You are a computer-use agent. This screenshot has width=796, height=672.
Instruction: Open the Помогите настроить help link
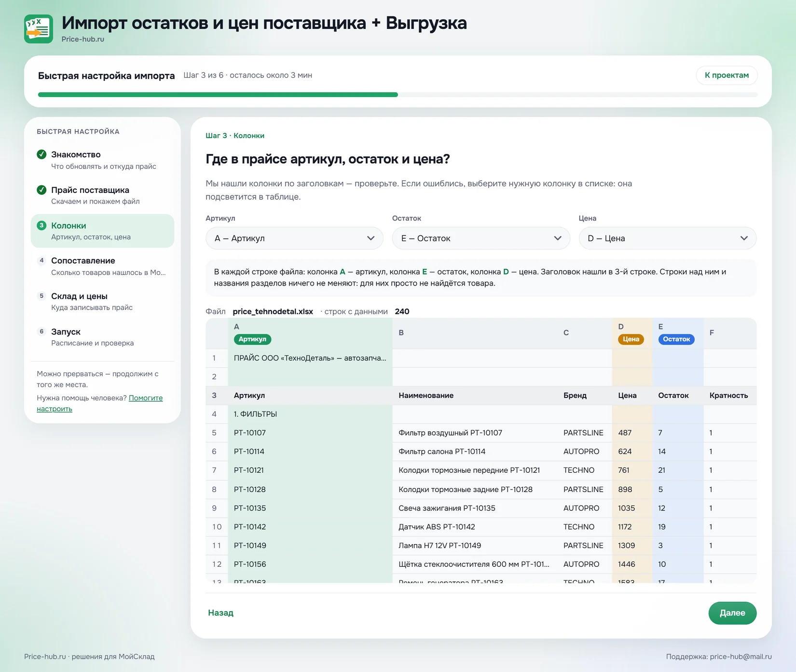point(146,398)
